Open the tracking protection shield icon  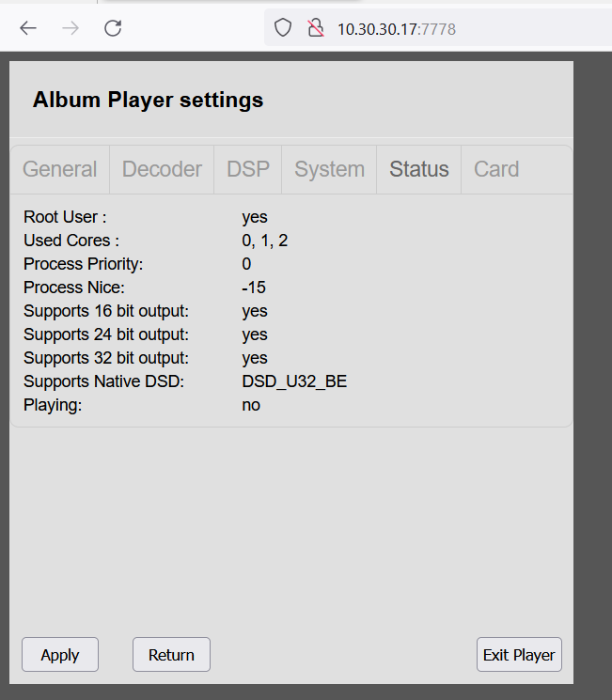pyautogui.click(x=283, y=28)
